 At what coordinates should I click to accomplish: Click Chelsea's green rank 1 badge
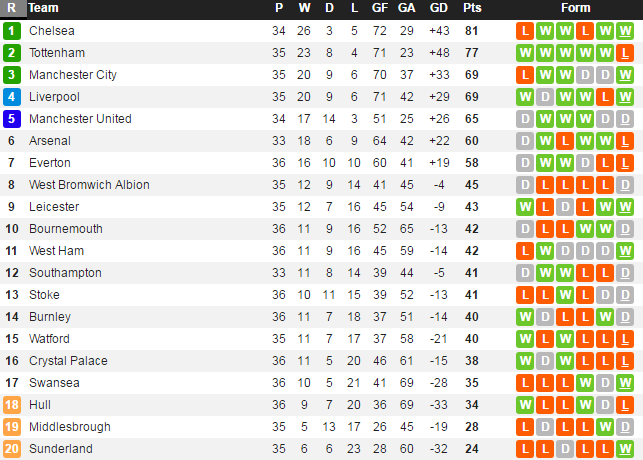12,31
